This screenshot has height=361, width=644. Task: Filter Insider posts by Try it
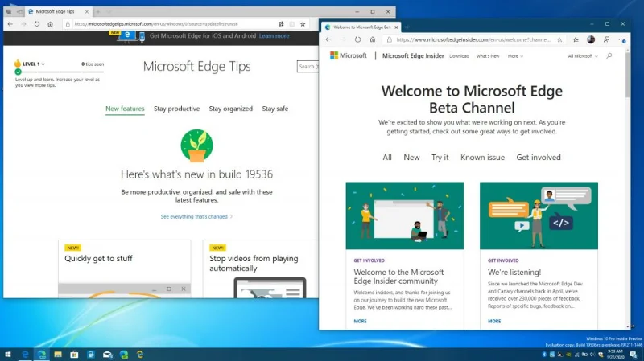click(440, 158)
